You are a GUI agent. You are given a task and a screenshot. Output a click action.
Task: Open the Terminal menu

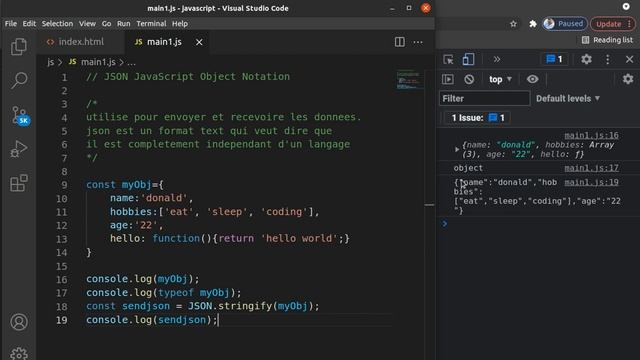[151, 24]
